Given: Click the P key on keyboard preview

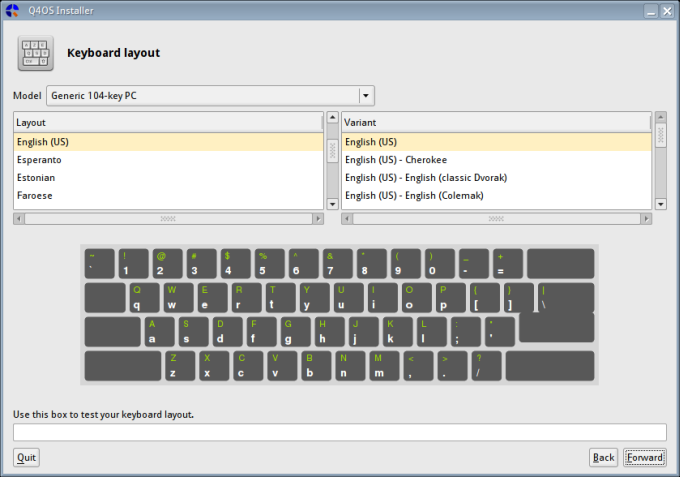Looking at the screenshot, I should point(451,297).
